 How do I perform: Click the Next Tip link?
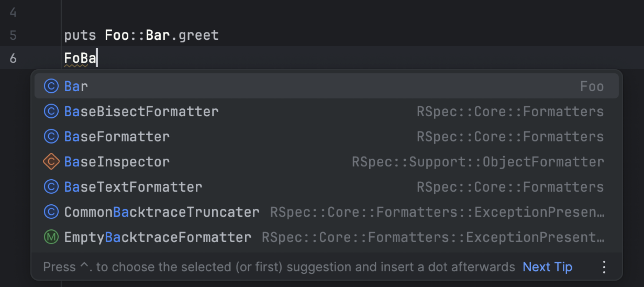pos(547,267)
